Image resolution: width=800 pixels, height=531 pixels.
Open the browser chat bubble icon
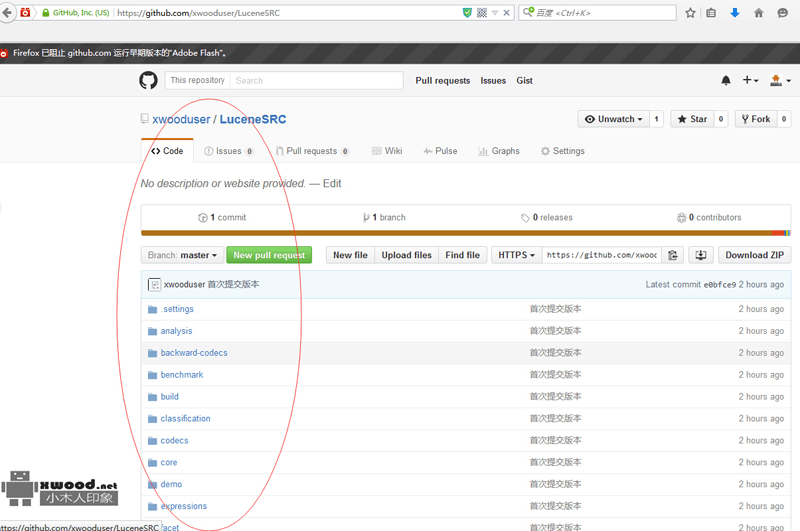click(x=782, y=13)
